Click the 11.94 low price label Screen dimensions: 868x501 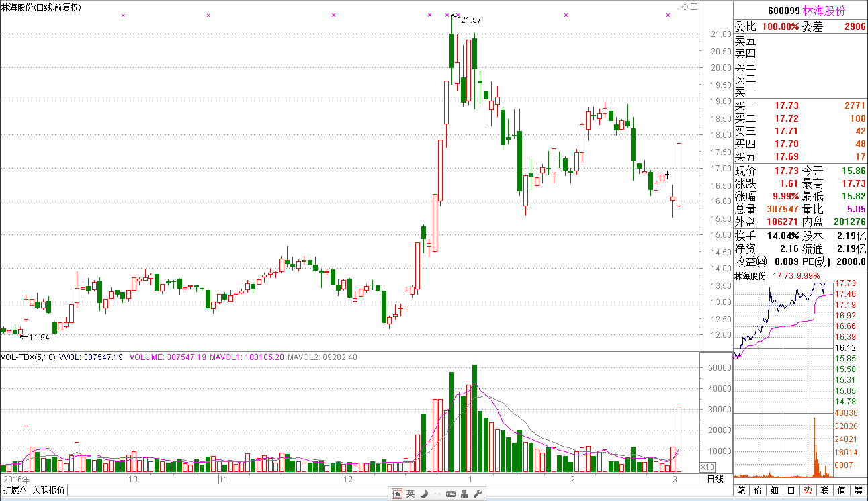click(x=39, y=337)
